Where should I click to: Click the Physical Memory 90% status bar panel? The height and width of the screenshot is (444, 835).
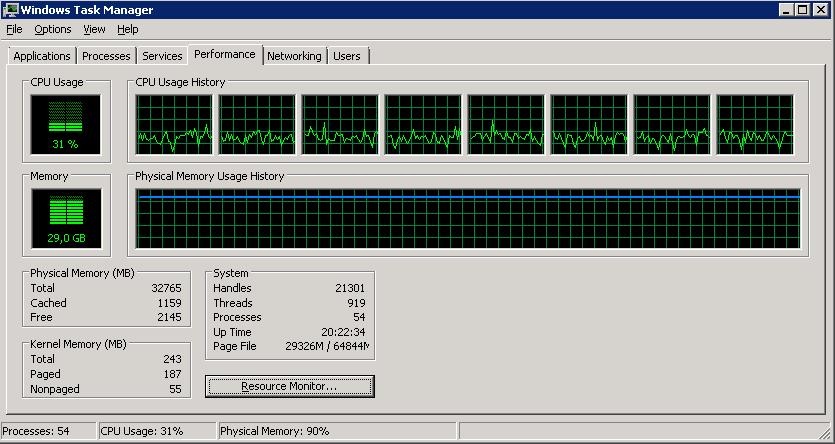(x=338, y=431)
